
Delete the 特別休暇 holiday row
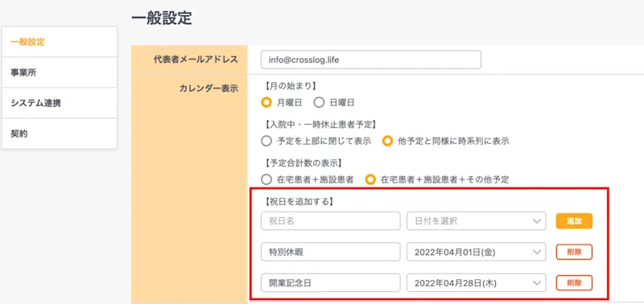point(574,252)
